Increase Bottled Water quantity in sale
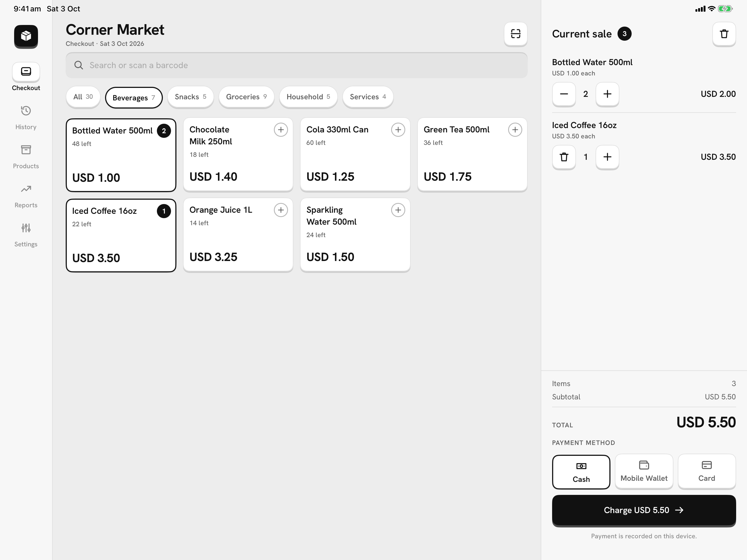Image resolution: width=747 pixels, height=560 pixels. tap(607, 94)
